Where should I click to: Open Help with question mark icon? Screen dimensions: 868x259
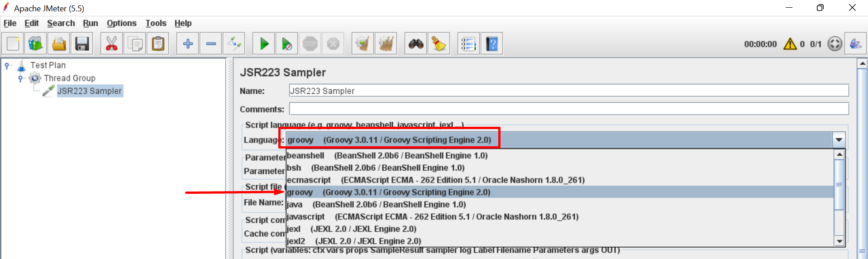point(492,44)
